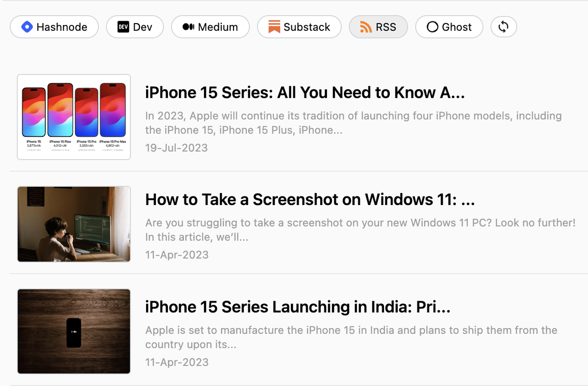The height and width of the screenshot is (386, 588).
Task: Switch to the Medium tab
Action: (x=210, y=27)
